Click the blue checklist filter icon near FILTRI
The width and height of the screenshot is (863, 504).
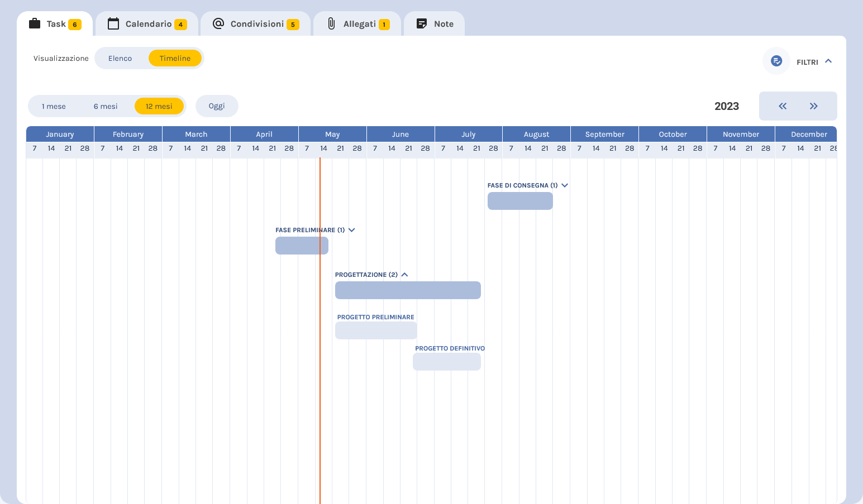pos(776,61)
